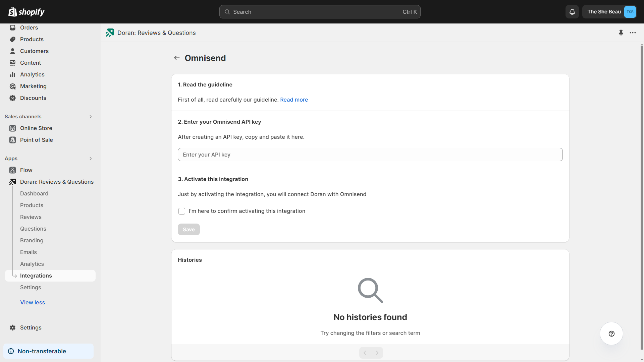Click the Non-transferable info icon
Screen dimensions: 644x362
(11, 351)
